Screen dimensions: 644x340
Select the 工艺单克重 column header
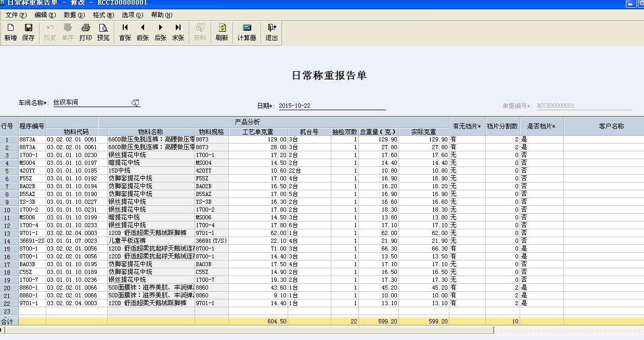pos(258,132)
